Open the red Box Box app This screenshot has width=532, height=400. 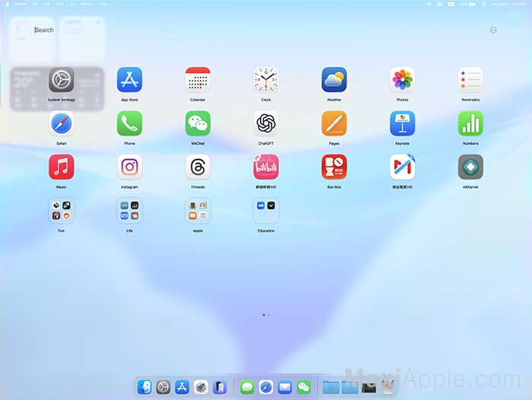(334, 167)
